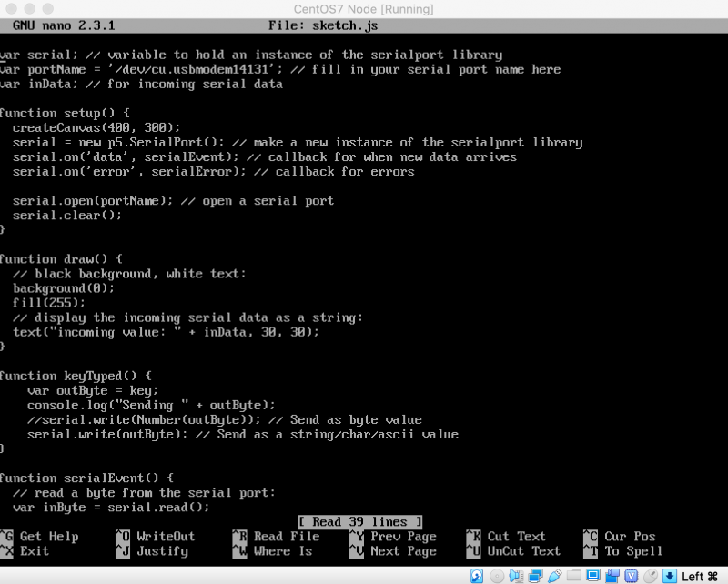Viewport: 728px width, 584px height.
Task: Click the ^K Cut Text shortcut
Action: click(x=506, y=537)
